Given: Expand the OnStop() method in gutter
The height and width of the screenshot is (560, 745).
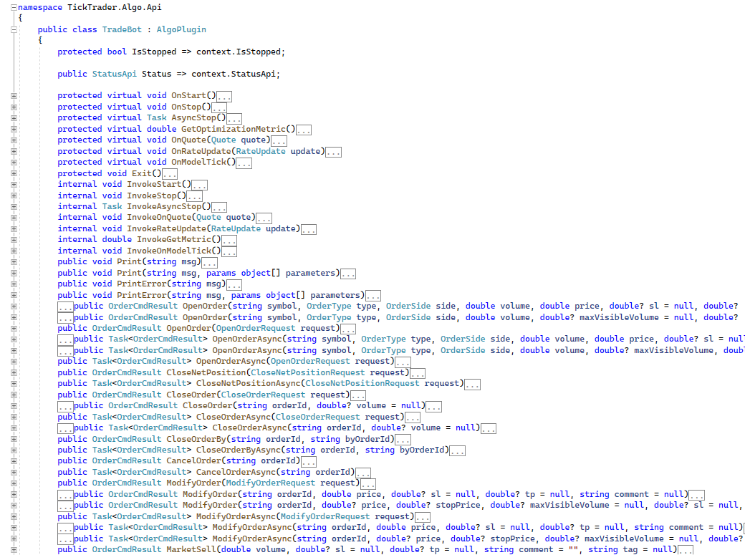Looking at the screenshot, I should tap(14, 107).
